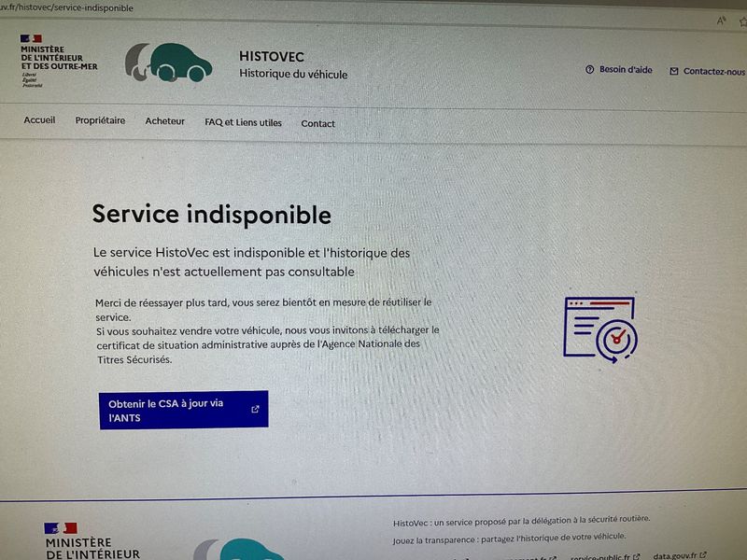This screenshot has height=560, width=747.
Task: Click the footer Ministère de l'Intérieur logo
Action: pos(92,541)
